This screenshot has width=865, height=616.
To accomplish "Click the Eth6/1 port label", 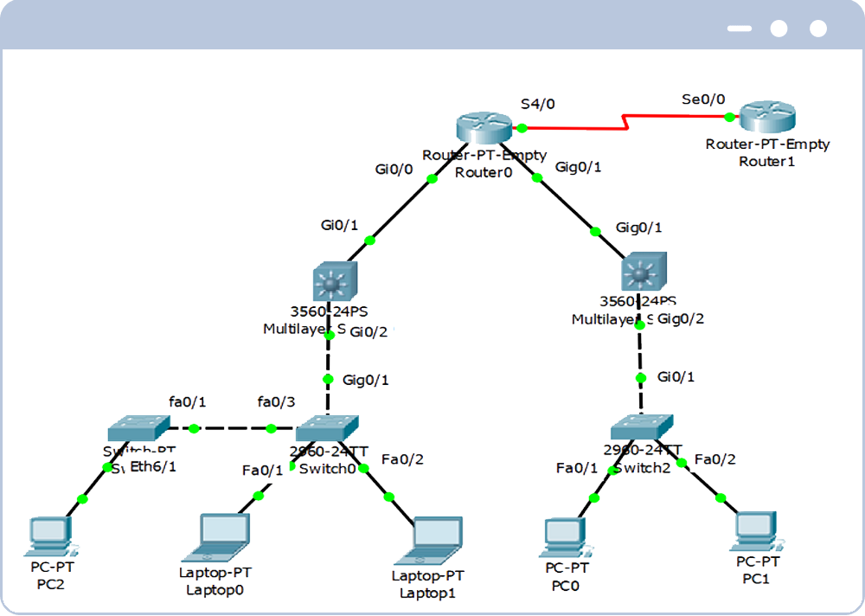I will point(152,466).
